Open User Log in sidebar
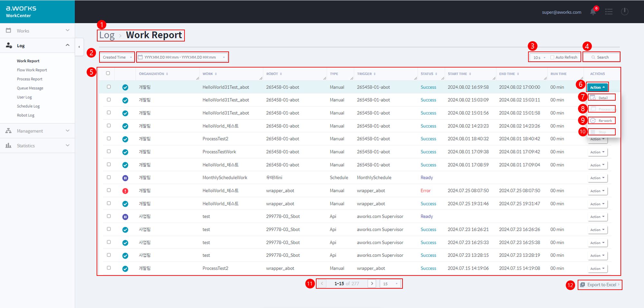 (x=24, y=97)
